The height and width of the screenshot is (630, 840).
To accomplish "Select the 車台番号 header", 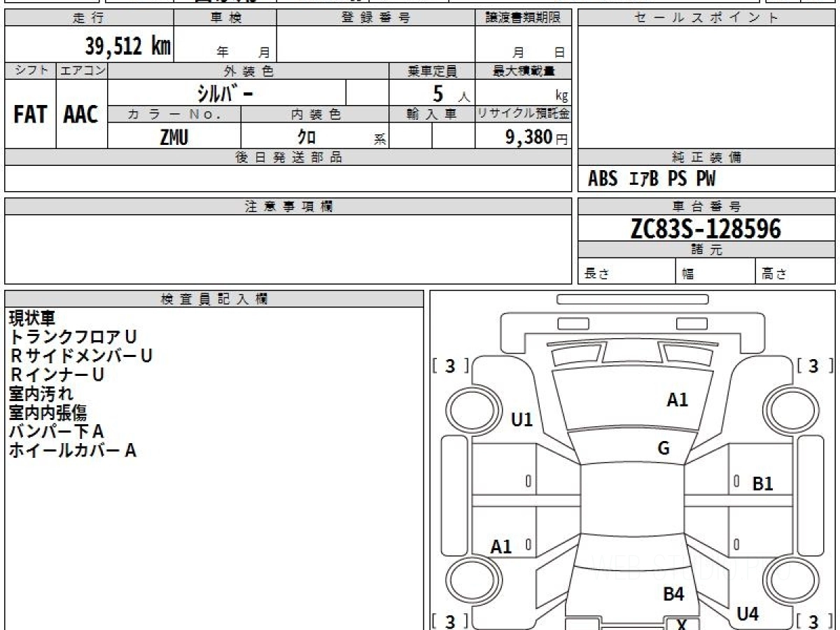I will click(706, 206).
